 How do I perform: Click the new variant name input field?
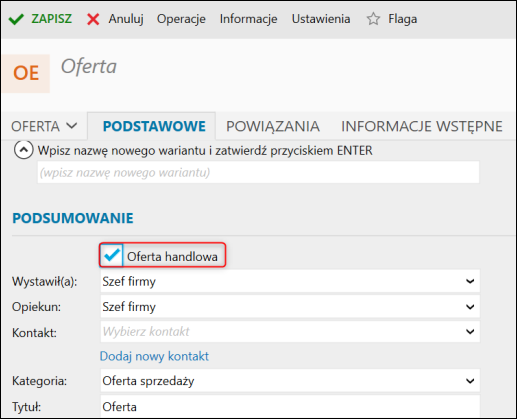tap(258, 172)
